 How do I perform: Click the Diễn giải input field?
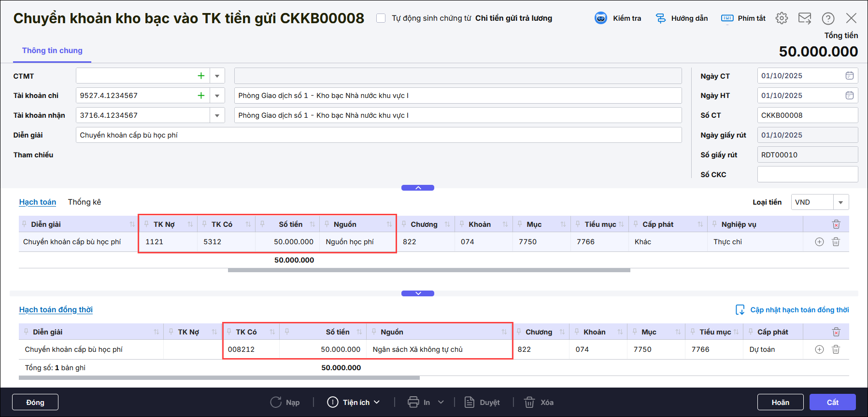pos(379,135)
